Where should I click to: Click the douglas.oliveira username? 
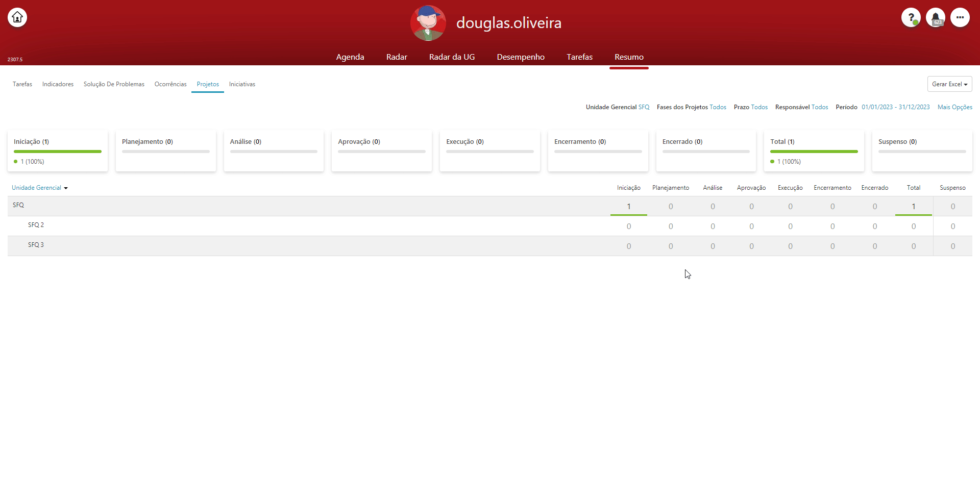click(509, 23)
